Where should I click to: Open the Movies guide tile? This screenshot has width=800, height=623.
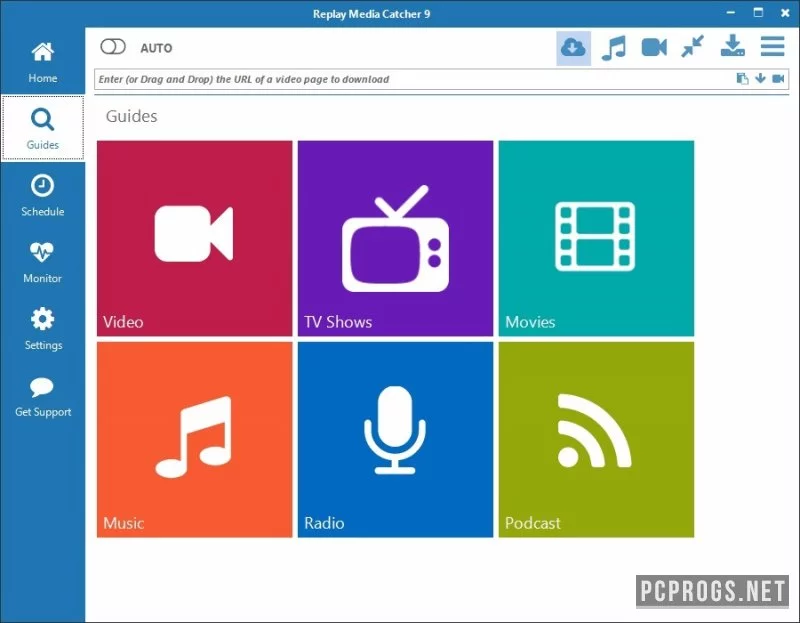pos(596,238)
